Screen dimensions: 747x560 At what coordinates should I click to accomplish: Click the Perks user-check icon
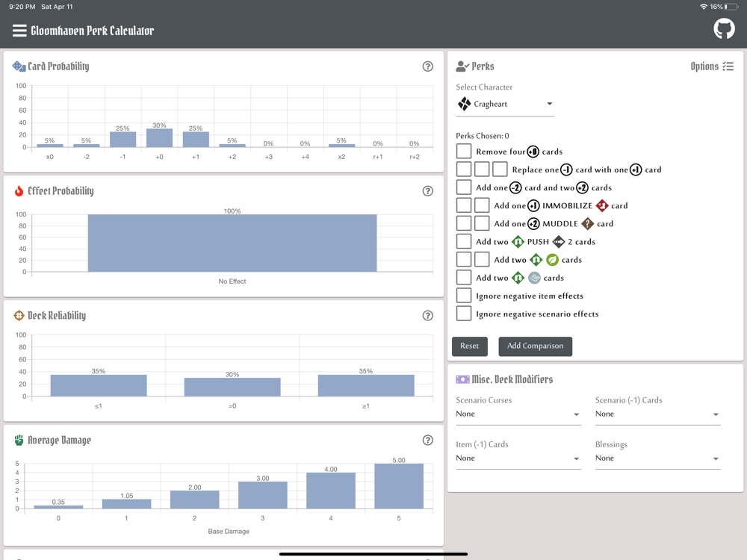[x=462, y=66]
